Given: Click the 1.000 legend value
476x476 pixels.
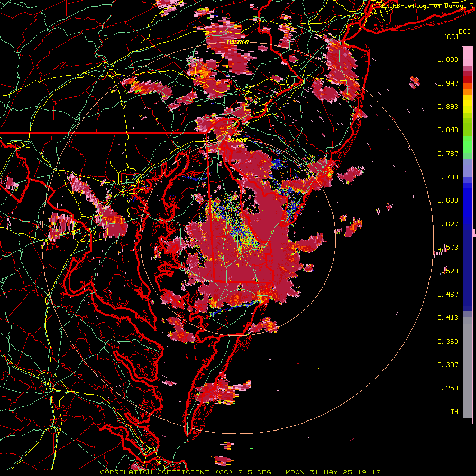Looking at the screenshot, I should pyautogui.click(x=448, y=59).
